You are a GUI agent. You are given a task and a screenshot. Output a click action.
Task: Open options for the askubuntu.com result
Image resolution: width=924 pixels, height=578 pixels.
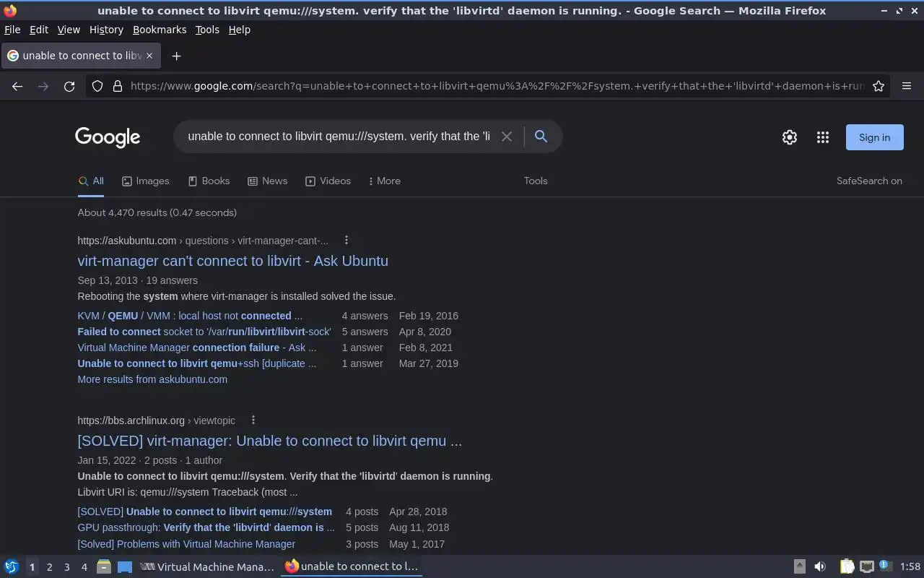(x=346, y=240)
